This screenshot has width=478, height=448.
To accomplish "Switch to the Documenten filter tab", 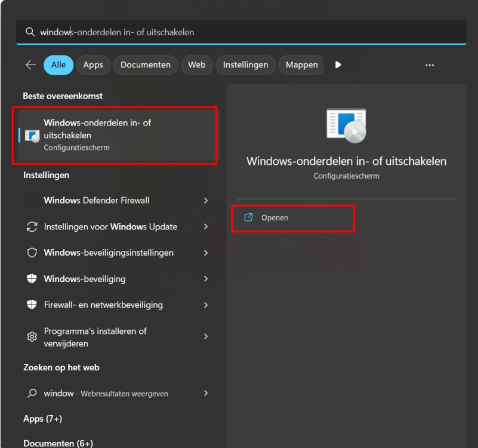I will [146, 65].
